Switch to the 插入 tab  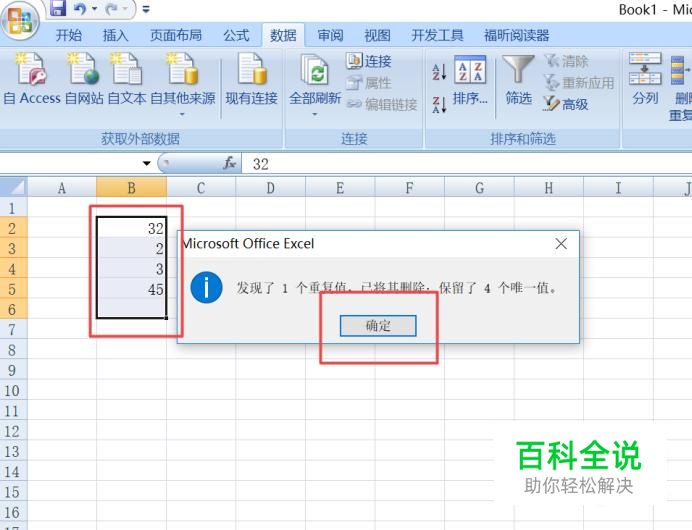point(115,35)
